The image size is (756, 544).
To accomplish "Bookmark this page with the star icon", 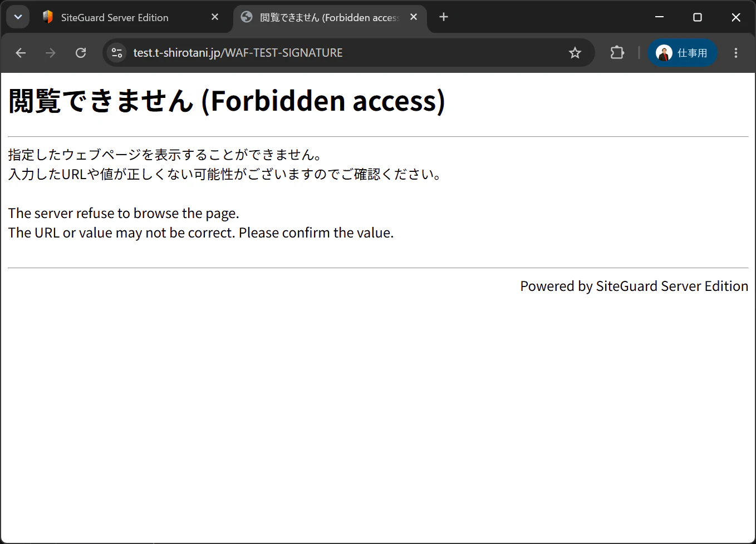I will coord(575,53).
